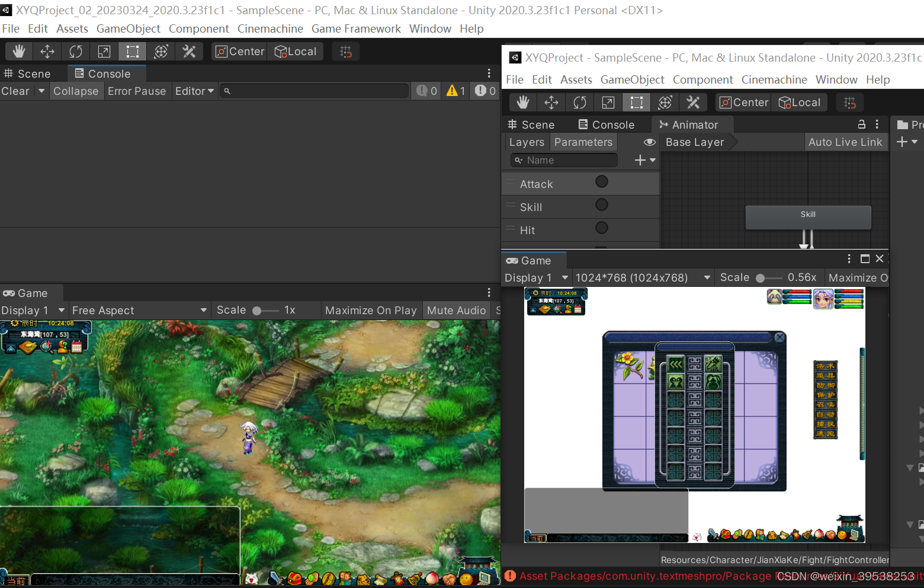Open Free Aspect dropdown
This screenshot has height=588, width=924.
[x=139, y=310]
